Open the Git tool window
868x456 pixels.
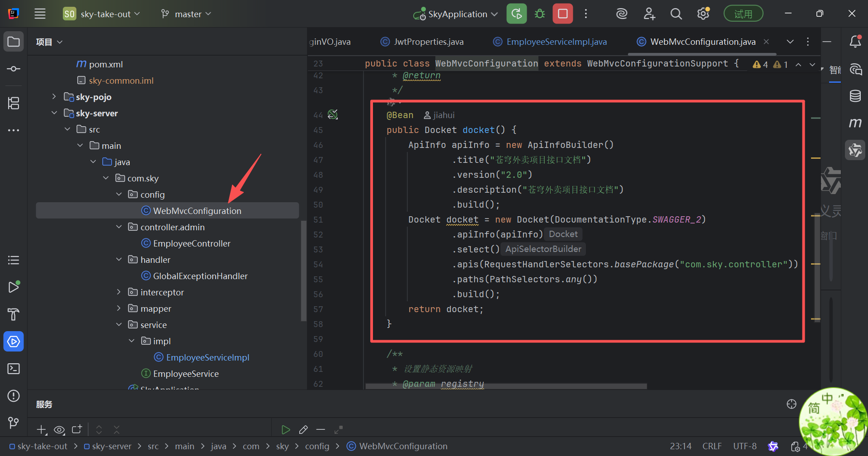(x=14, y=423)
